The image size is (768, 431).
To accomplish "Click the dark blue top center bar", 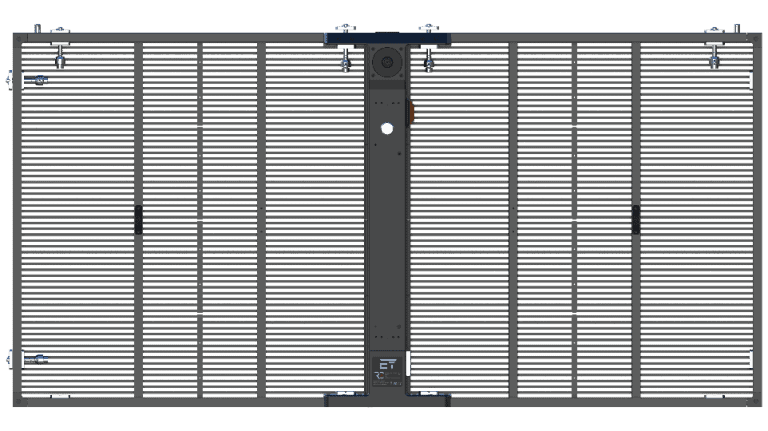I will [388, 38].
